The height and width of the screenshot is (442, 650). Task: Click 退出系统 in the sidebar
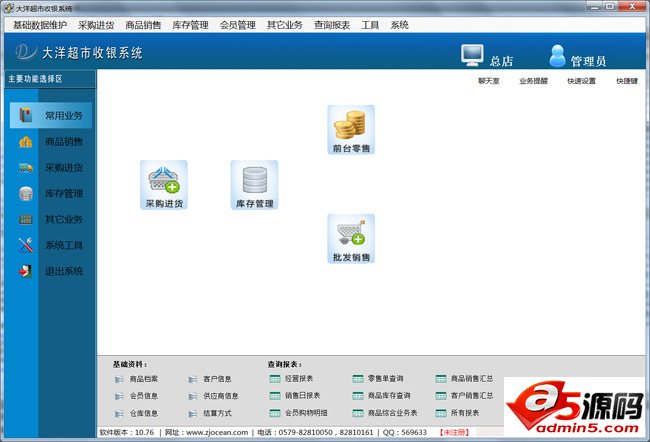[x=51, y=271]
